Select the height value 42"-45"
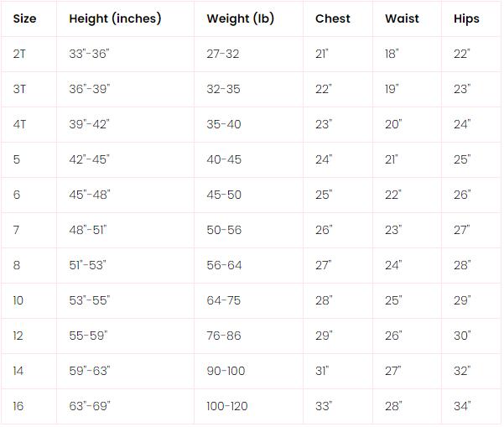The height and width of the screenshot is (427, 504). click(89, 159)
